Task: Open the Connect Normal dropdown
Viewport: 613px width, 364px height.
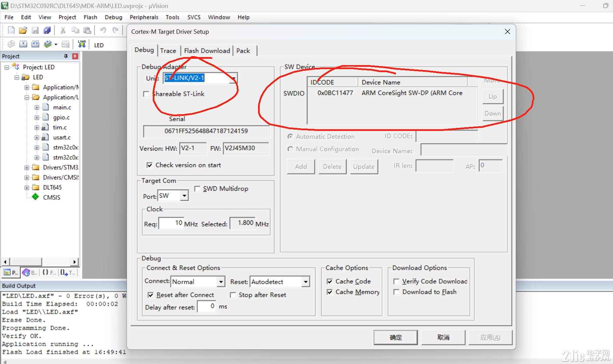Action: tap(221, 282)
